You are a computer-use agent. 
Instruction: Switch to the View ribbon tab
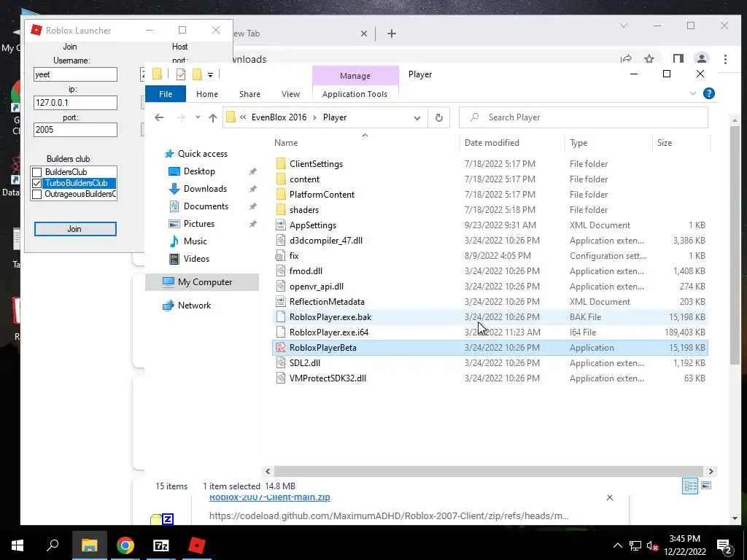pyautogui.click(x=290, y=94)
